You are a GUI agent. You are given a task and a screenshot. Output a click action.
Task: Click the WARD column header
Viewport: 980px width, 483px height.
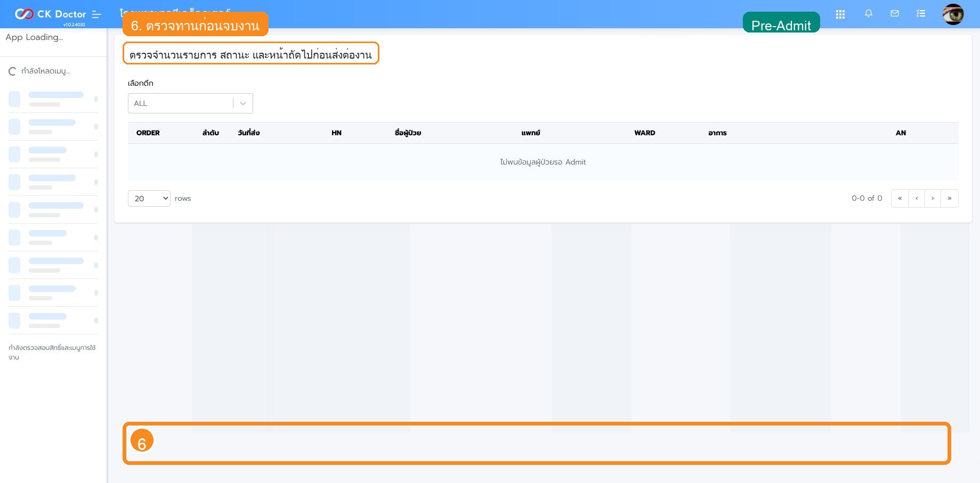pos(645,133)
